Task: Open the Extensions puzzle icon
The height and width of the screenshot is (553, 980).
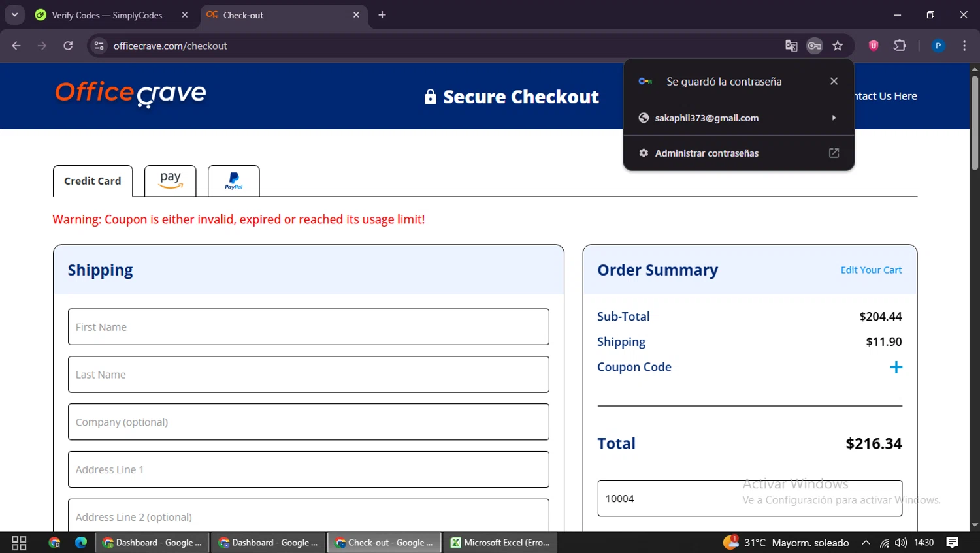Action: click(x=900, y=46)
